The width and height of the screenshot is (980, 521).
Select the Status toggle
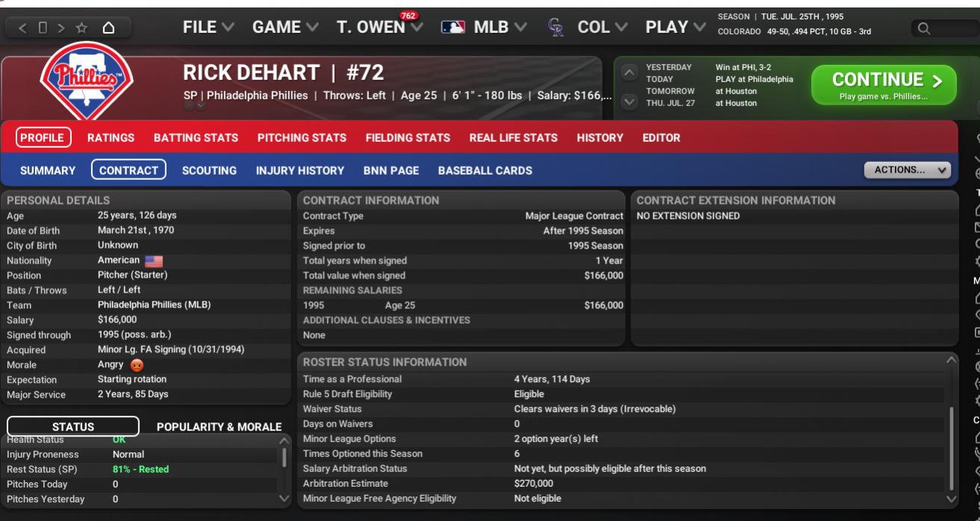tap(73, 427)
